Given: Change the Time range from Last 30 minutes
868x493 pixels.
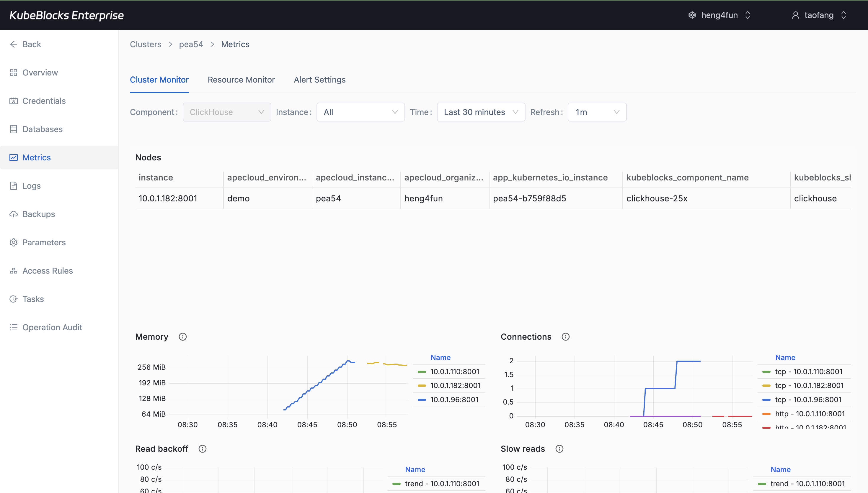Looking at the screenshot, I should tap(481, 112).
